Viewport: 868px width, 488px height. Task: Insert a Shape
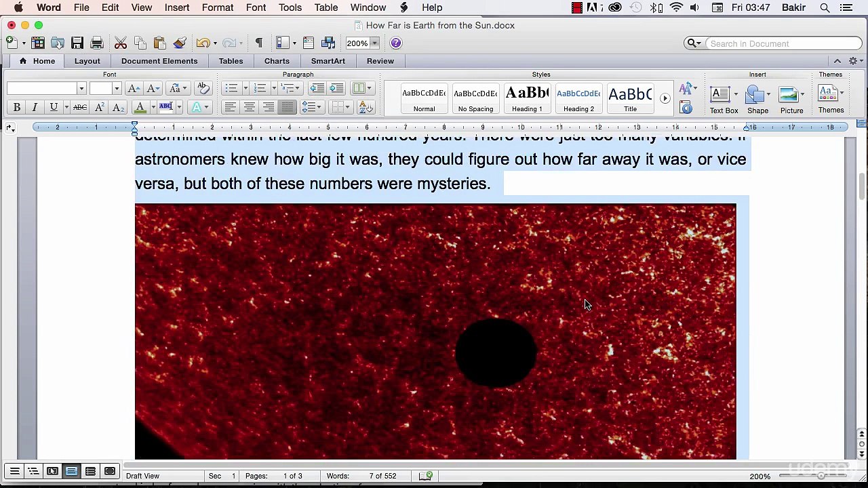click(x=757, y=99)
